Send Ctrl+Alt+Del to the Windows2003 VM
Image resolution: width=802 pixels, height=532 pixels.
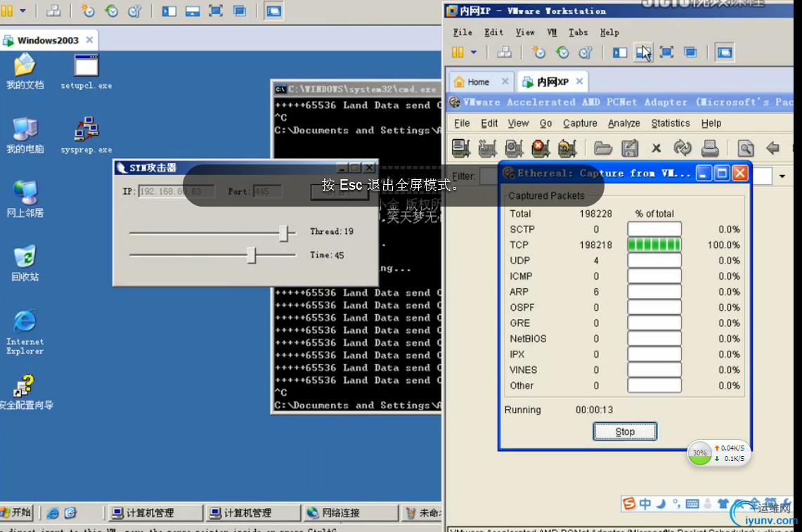tap(53, 11)
